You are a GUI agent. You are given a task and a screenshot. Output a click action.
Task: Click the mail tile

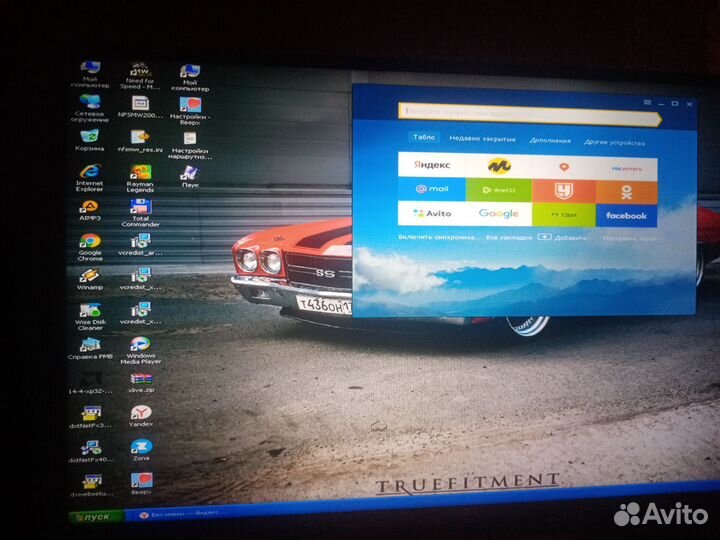(x=431, y=189)
